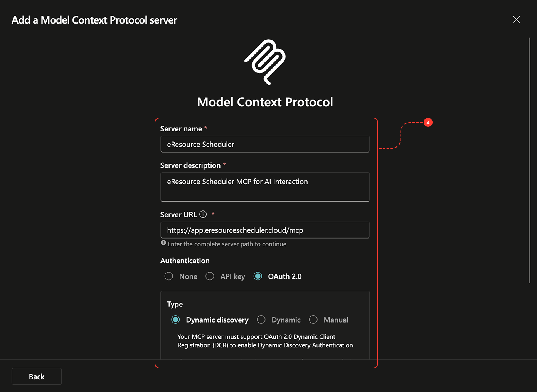The width and height of the screenshot is (537, 392).
Task: Click the Type section label
Action: click(x=175, y=305)
